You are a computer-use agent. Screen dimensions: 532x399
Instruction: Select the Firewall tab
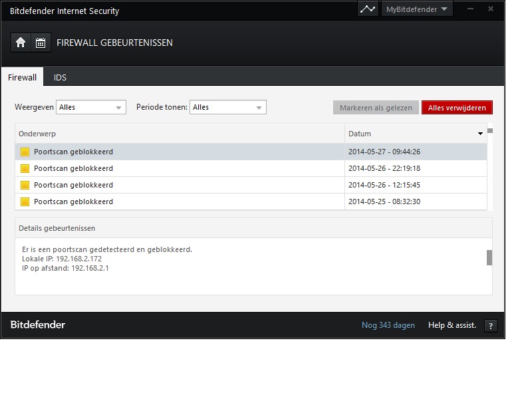point(23,78)
